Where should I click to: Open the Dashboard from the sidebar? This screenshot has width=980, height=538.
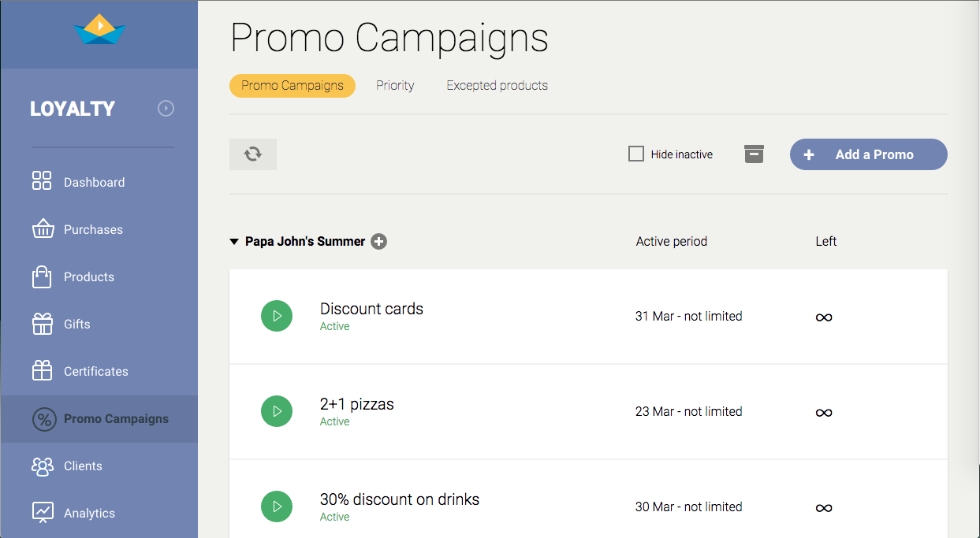pyautogui.click(x=94, y=182)
